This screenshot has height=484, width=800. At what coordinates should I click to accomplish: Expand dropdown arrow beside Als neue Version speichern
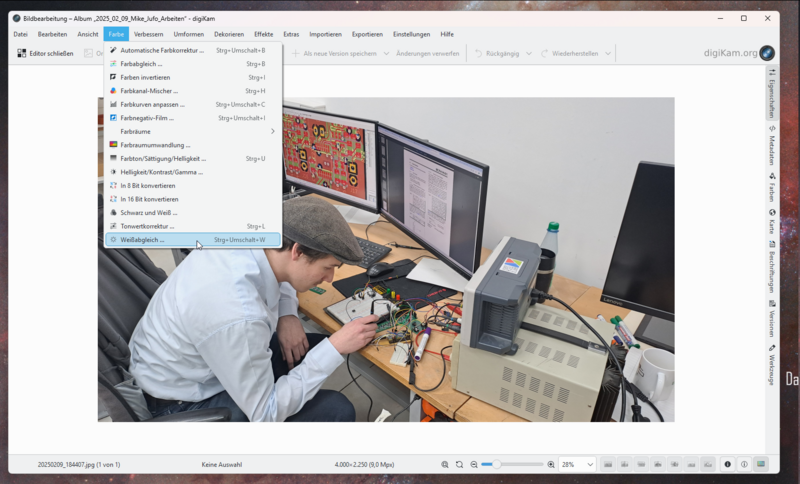click(x=386, y=53)
